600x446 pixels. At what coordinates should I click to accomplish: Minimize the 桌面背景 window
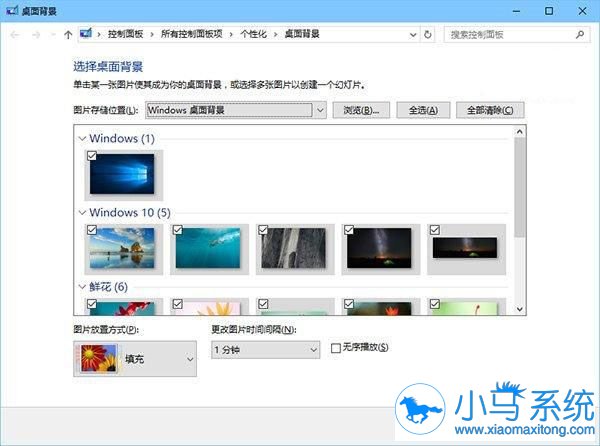pyautogui.click(x=516, y=11)
